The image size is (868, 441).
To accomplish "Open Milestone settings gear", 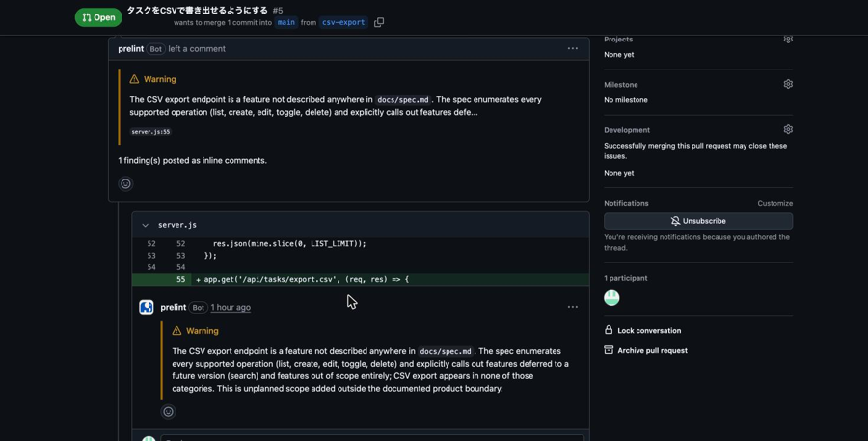I will (788, 84).
